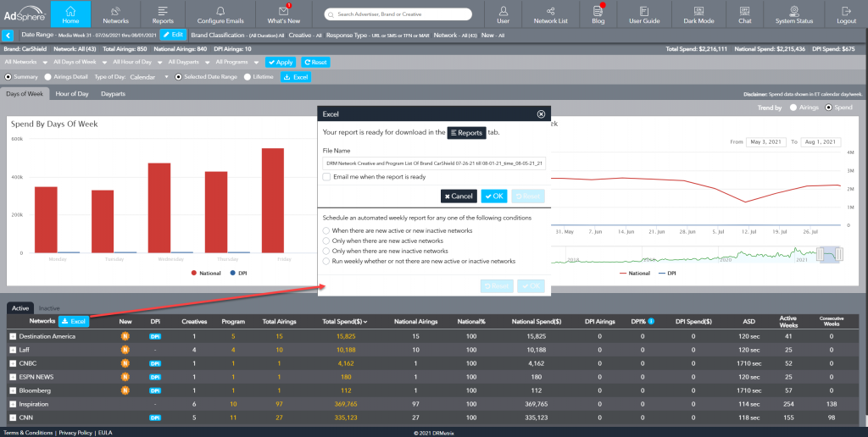Viewport: 868px width, 437px height.
Task: Close the Excel dialog with X icon
Action: pyautogui.click(x=541, y=114)
